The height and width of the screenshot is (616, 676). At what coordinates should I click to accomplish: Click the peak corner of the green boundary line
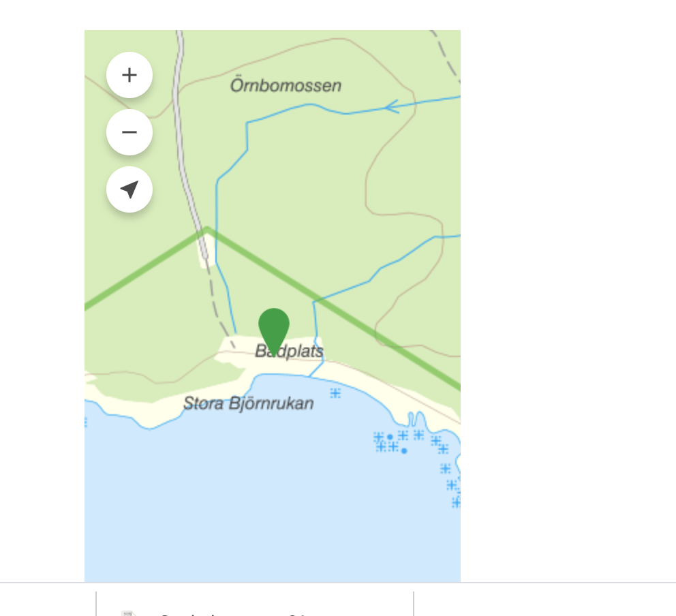point(206,231)
